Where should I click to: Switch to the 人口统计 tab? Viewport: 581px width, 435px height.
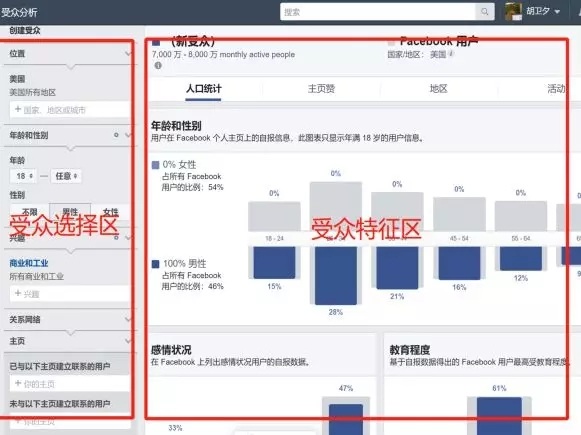click(203, 89)
